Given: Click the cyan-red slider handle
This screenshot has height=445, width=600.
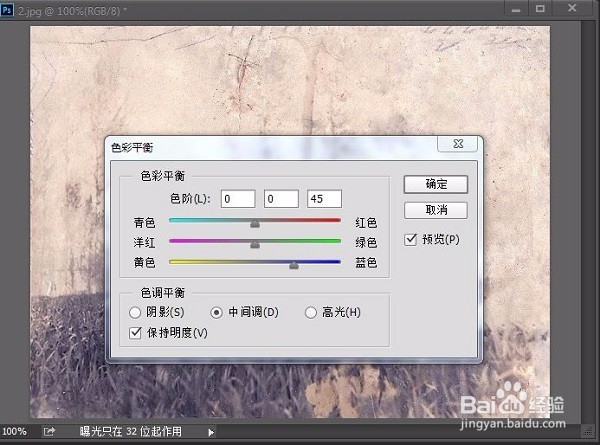Looking at the screenshot, I should (255, 223).
